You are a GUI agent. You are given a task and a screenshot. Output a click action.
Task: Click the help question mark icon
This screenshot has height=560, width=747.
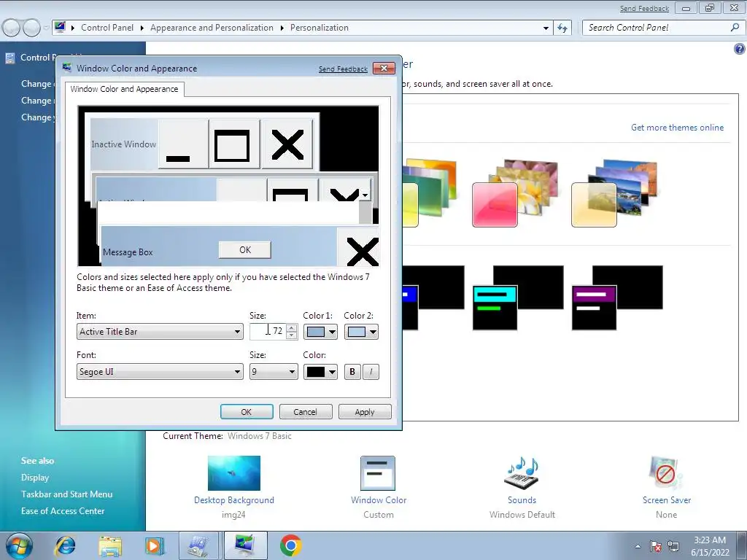click(x=740, y=49)
